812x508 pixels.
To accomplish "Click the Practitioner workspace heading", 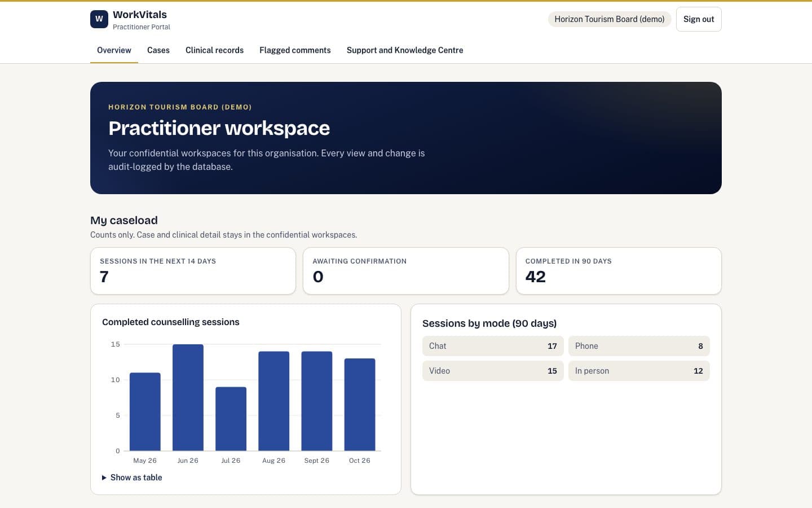I will (x=219, y=128).
